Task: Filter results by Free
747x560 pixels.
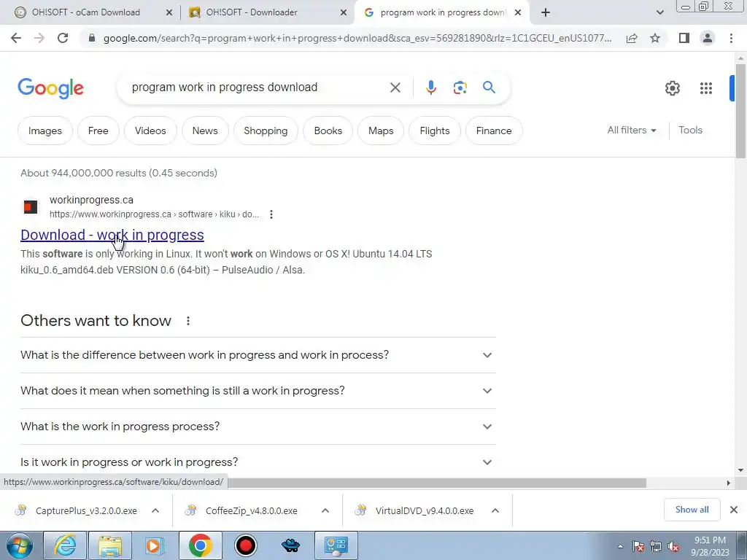Action: tap(98, 131)
